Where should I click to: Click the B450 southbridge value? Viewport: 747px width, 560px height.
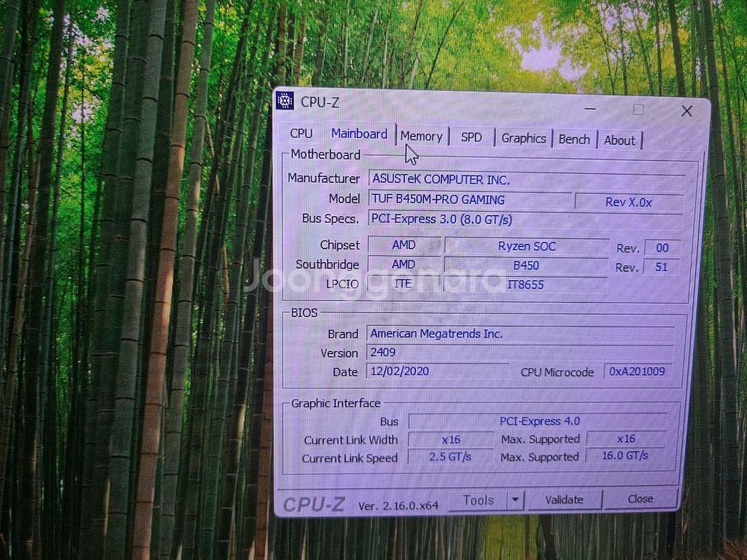pos(526,265)
